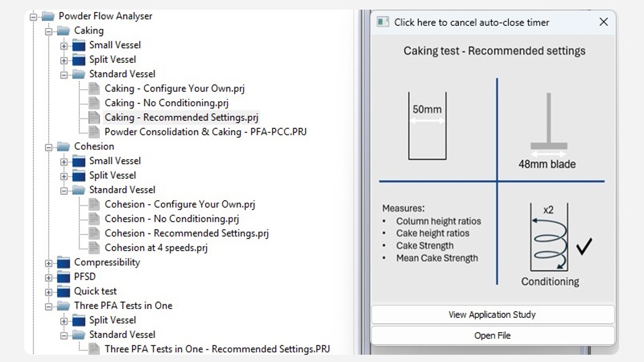Select Cohesion at 4 speeds.prj

click(156, 248)
